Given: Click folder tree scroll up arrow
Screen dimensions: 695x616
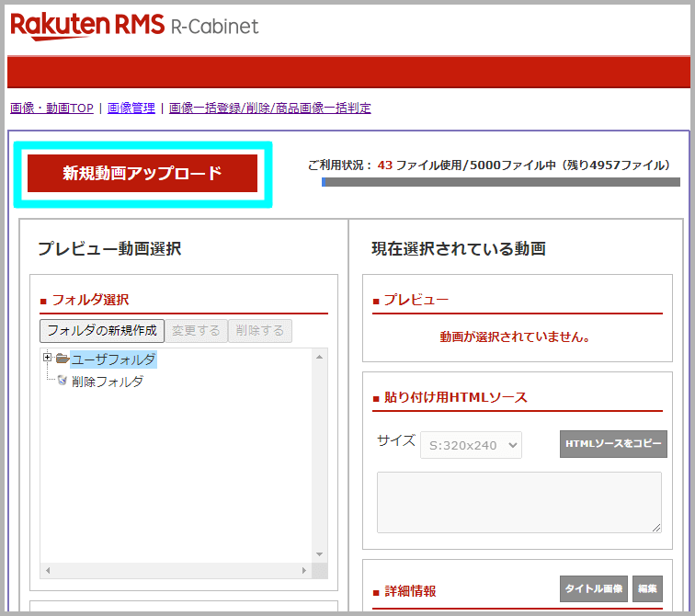Looking at the screenshot, I should point(320,357).
